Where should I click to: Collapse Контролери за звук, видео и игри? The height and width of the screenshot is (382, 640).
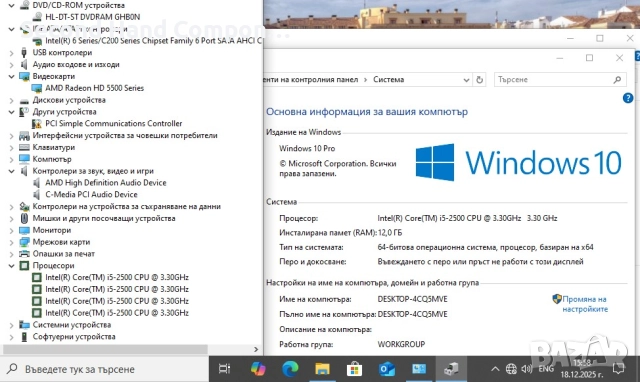coord(11,171)
